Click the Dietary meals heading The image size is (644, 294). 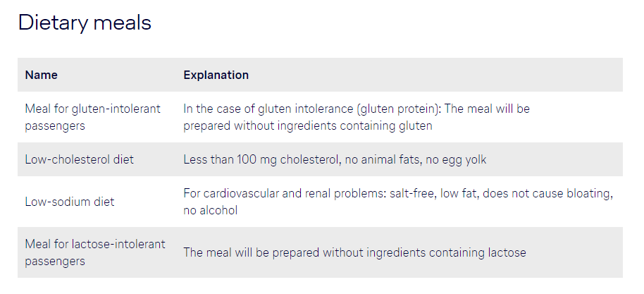(85, 23)
